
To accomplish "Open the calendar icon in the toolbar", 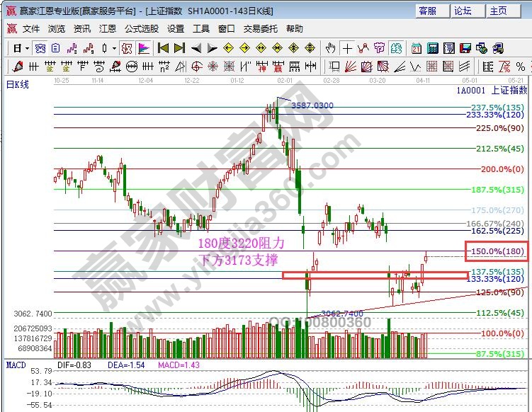I will (416, 48).
